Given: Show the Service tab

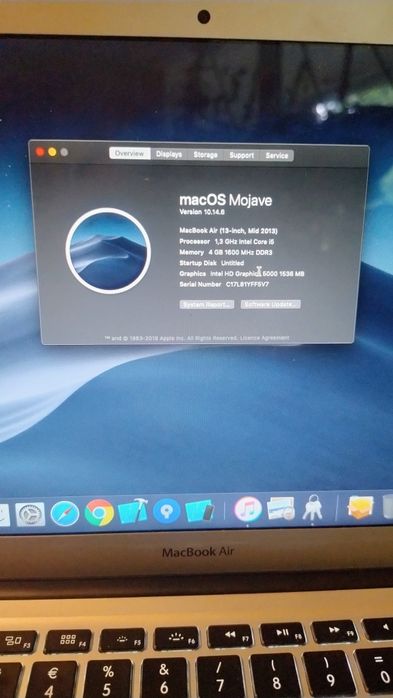Looking at the screenshot, I should [x=277, y=156].
